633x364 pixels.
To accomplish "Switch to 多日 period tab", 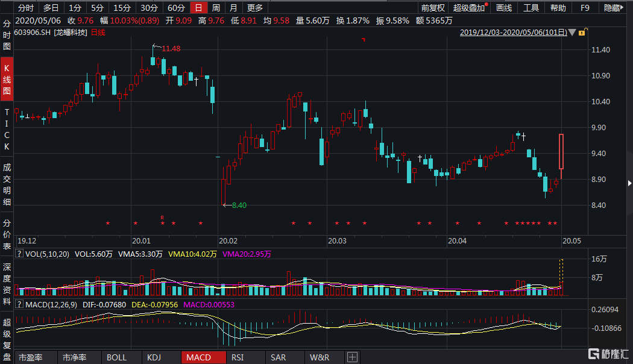I will pos(51,8).
